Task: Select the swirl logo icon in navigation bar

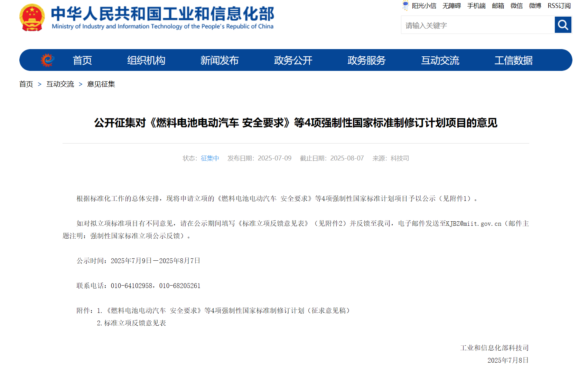Action: (47, 60)
